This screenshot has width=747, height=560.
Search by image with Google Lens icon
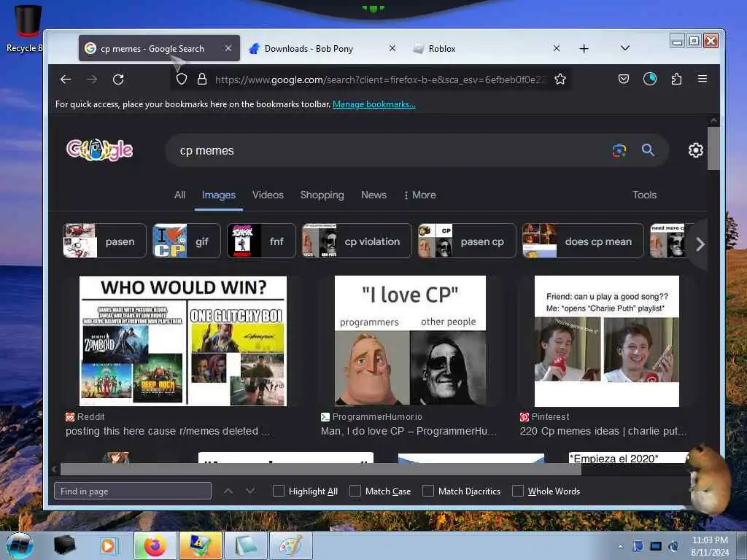tap(619, 150)
